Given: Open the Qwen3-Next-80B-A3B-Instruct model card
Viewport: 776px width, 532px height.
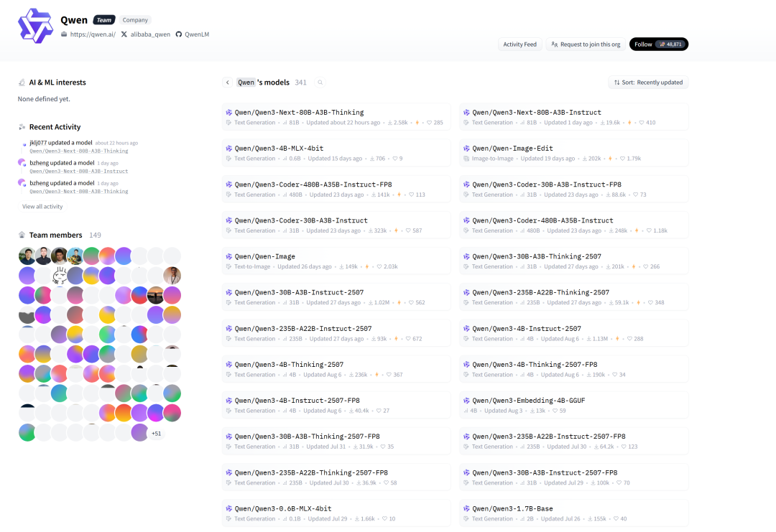Looking at the screenshot, I should pos(574,117).
